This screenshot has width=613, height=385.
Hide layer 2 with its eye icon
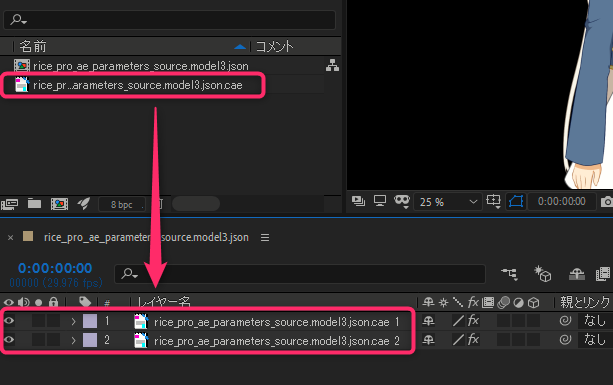[x=9, y=340]
